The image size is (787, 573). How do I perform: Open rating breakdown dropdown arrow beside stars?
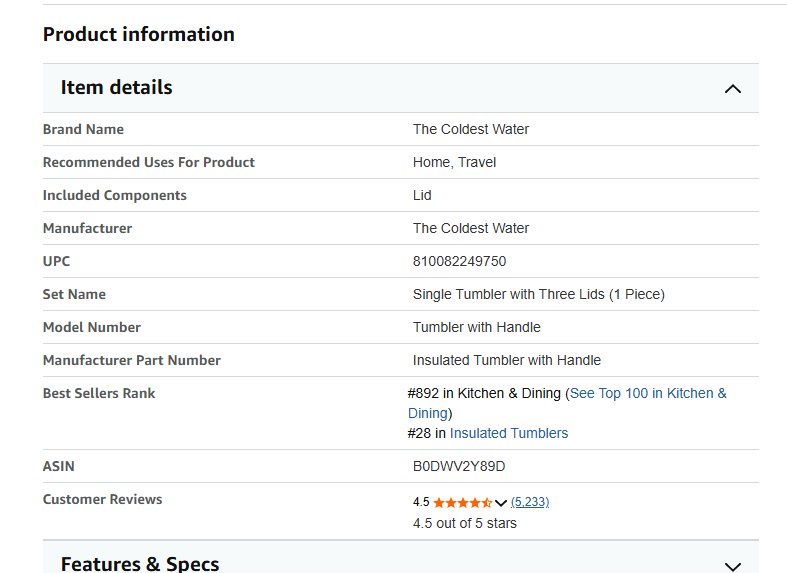pyautogui.click(x=500, y=502)
